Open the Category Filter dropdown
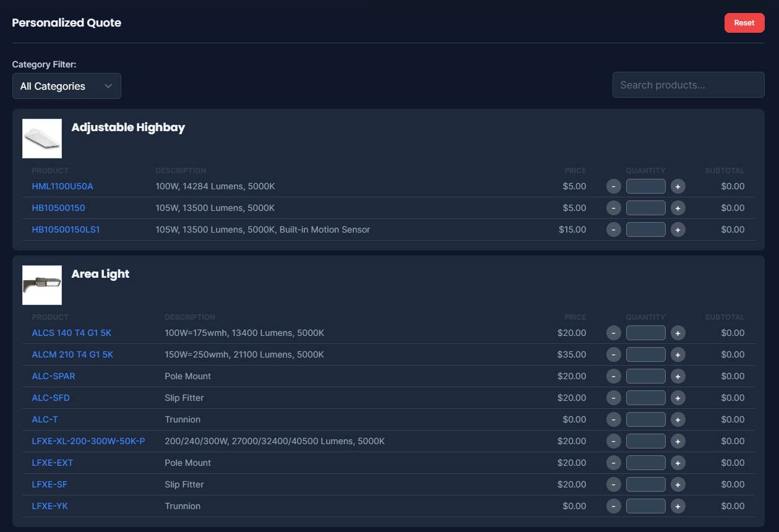The image size is (779, 532). click(67, 86)
